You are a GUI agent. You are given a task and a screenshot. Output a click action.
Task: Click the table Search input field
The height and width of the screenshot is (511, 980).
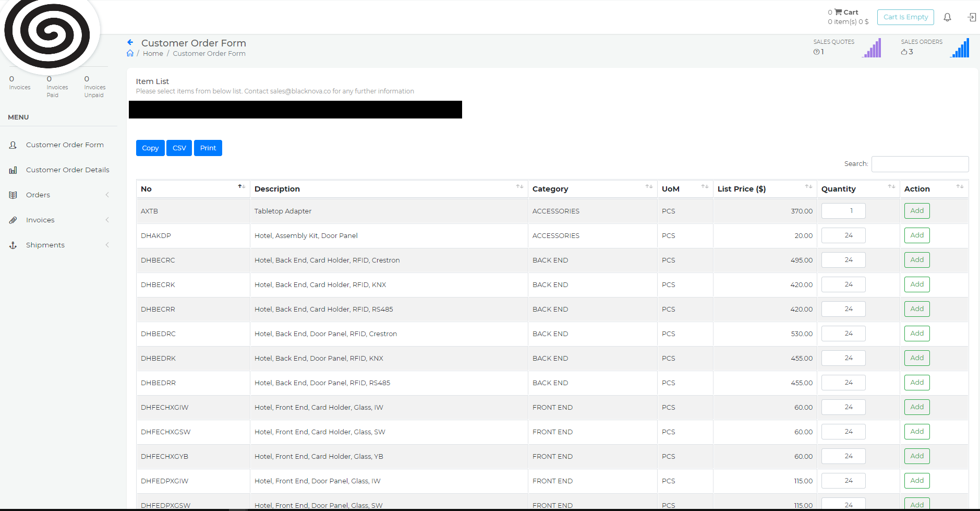point(919,164)
